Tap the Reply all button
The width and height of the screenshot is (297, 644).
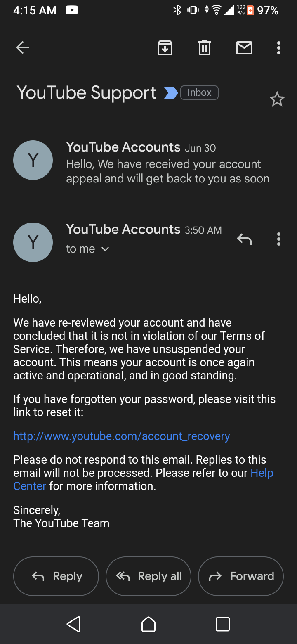[148, 576]
